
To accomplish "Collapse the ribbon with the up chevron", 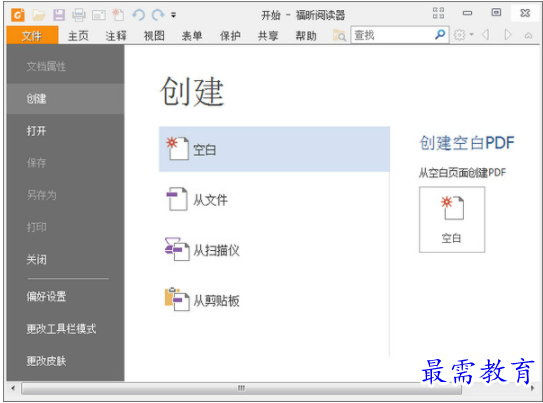I will (x=528, y=35).
